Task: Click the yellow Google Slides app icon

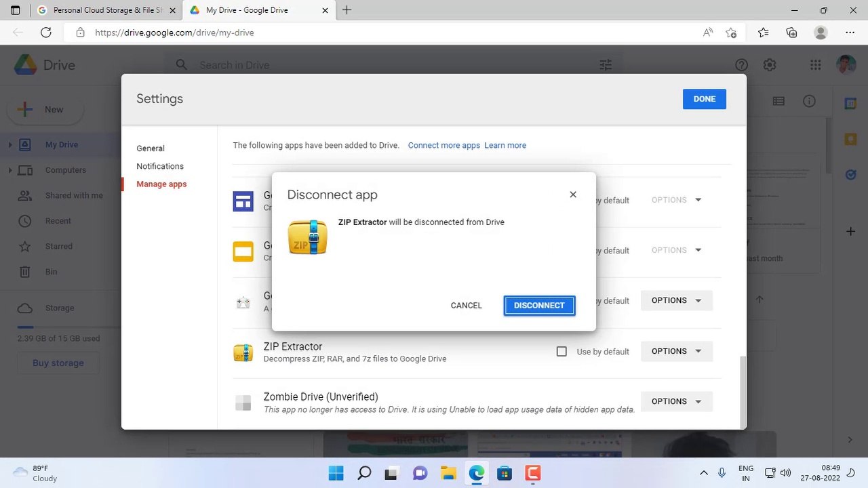Action: coord(243,251)
